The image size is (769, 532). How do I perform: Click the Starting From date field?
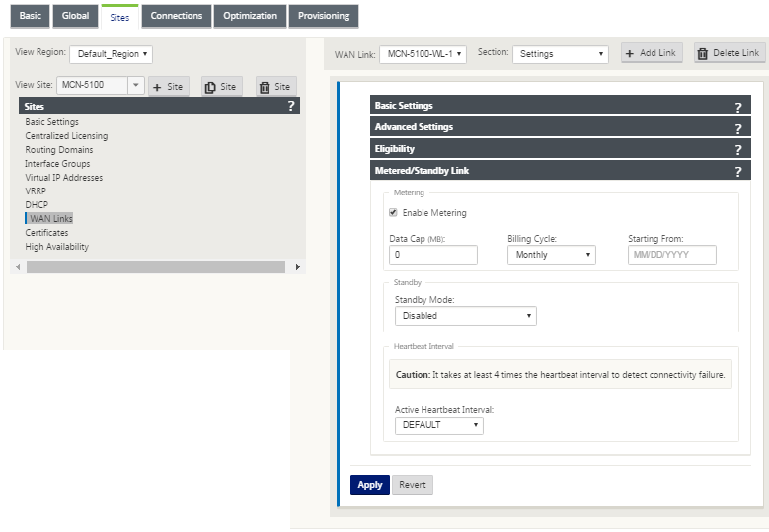672,255
